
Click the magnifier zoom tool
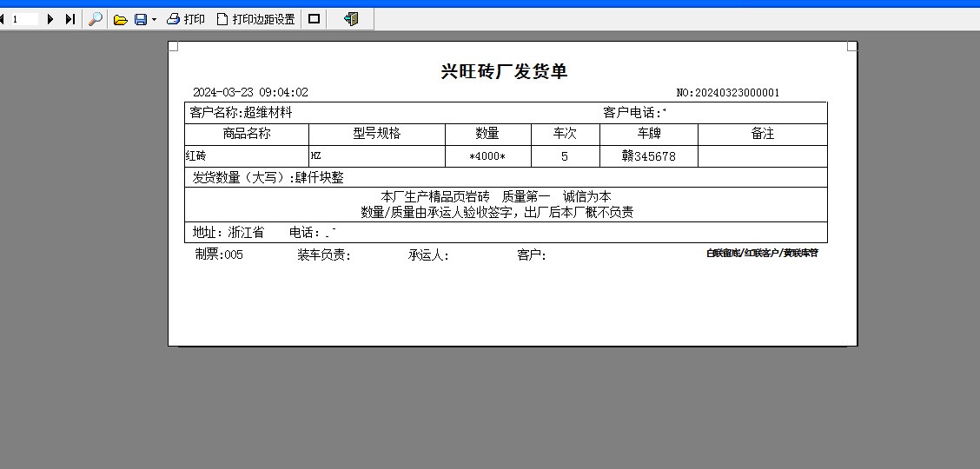point(96,19)
